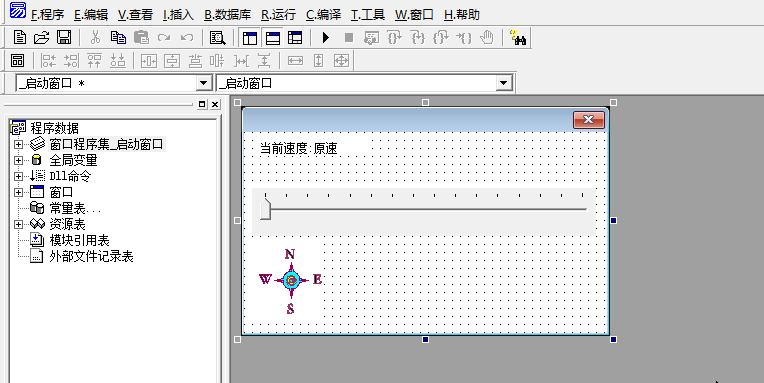Cut the selected component

click(96, 38)
